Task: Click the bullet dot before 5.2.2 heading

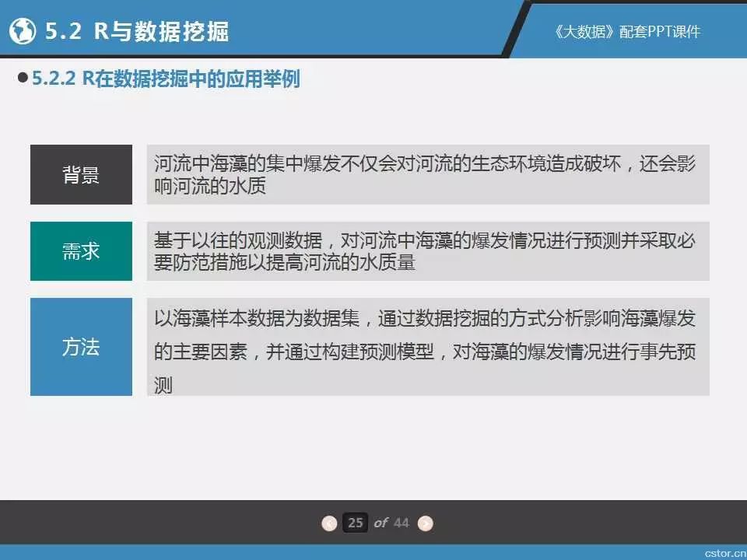Action: coord(23,79)
